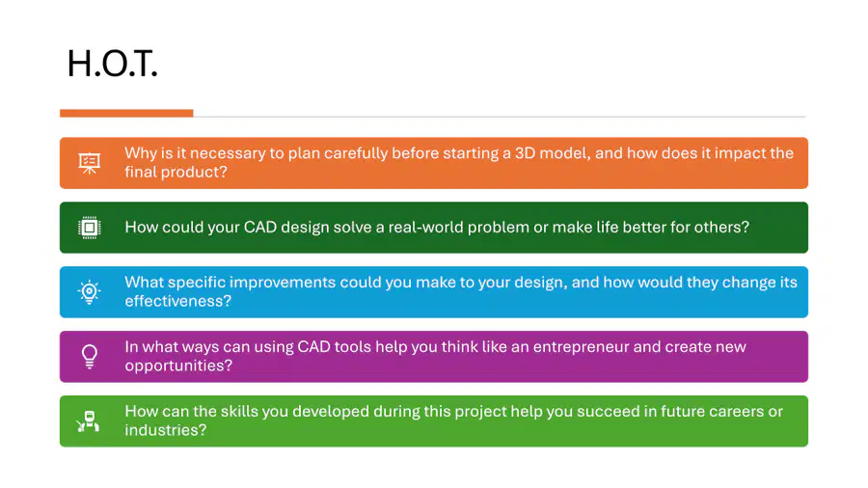Select the light green future careers bar
This screenshot has width=868, height=488.
click(x=434, y=421)
